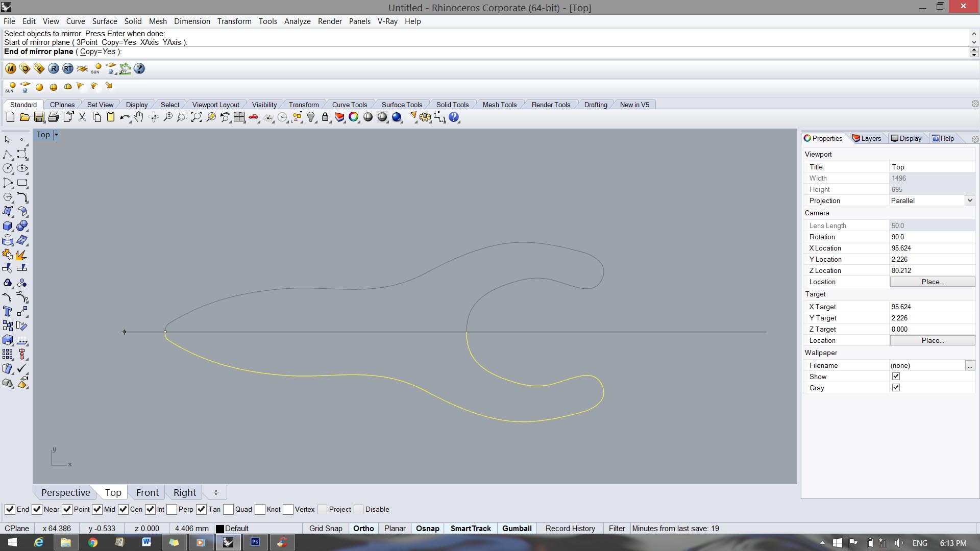Toggle the Near osnap checkbox
Viewport: 980px width, 551px height.
(37, 509)
